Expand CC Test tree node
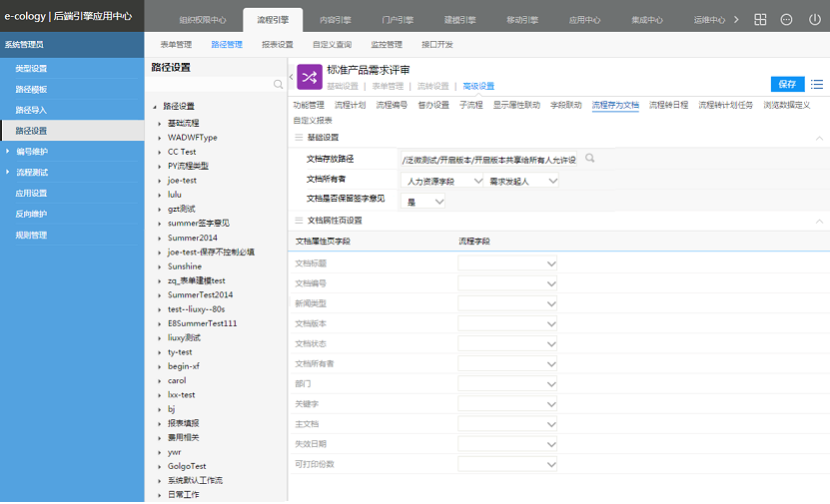The height and width of the screenshot is (504, 830). [160, 152]
